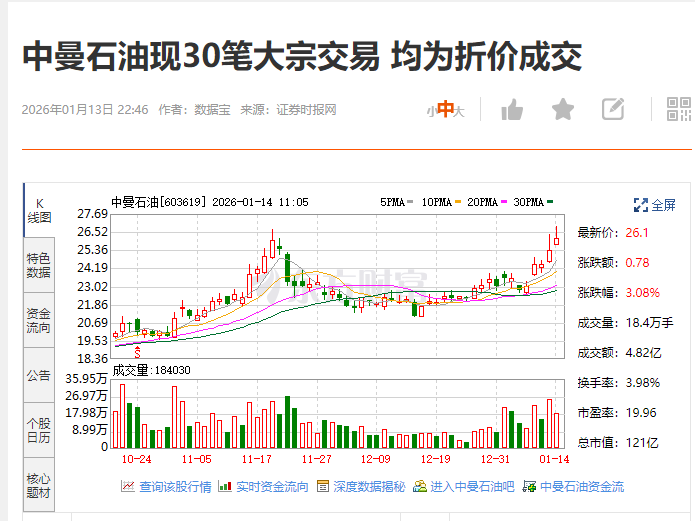Click the author text 数据宝
Viewport: 695px width, 521px height.
(x=212, y=110)
